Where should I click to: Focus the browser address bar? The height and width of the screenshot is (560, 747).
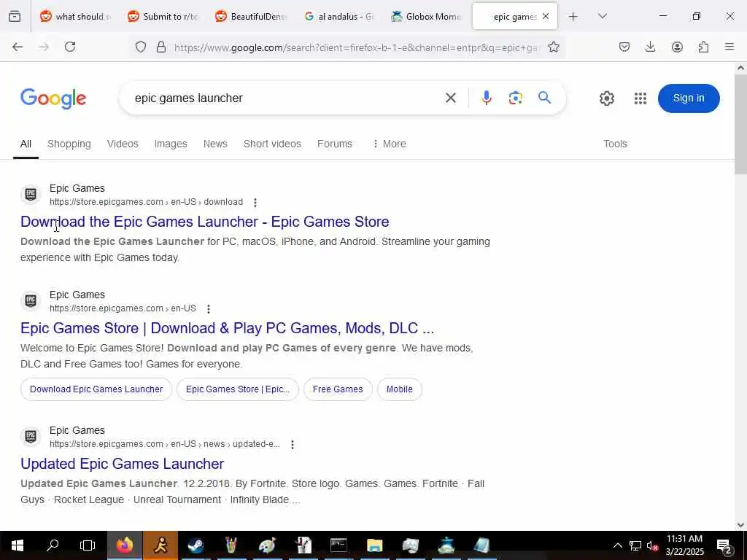point(355,47)
